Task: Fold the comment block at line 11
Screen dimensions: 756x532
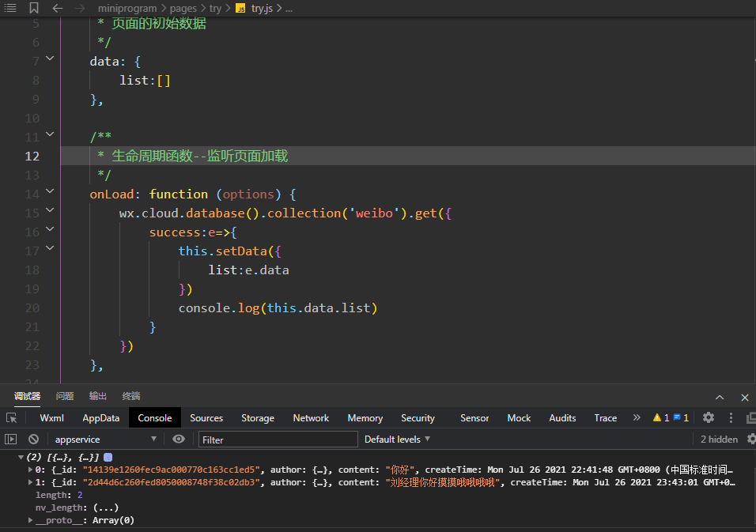Action: pyautogui.click(x=50, y=134)
